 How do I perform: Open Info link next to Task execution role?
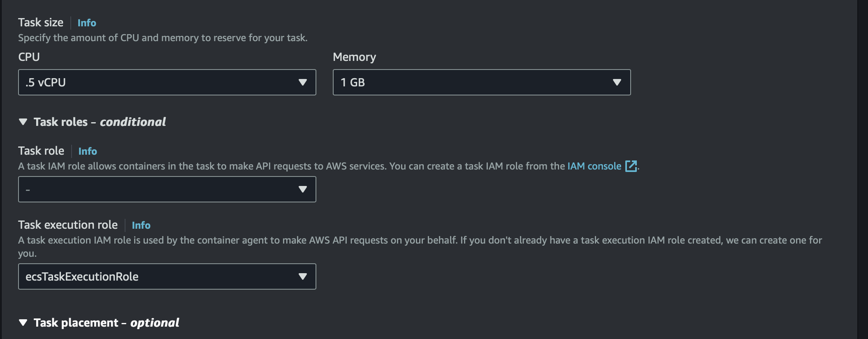(141, 225)
